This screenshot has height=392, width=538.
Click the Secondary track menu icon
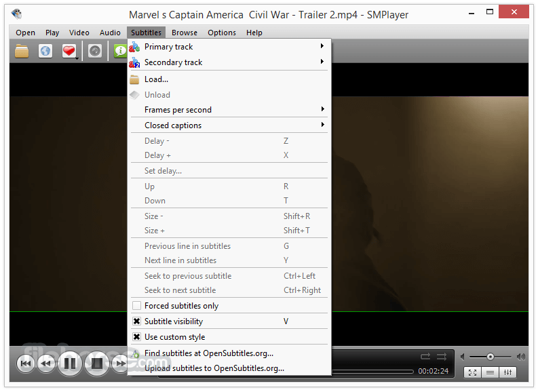(x=134, y=62)
